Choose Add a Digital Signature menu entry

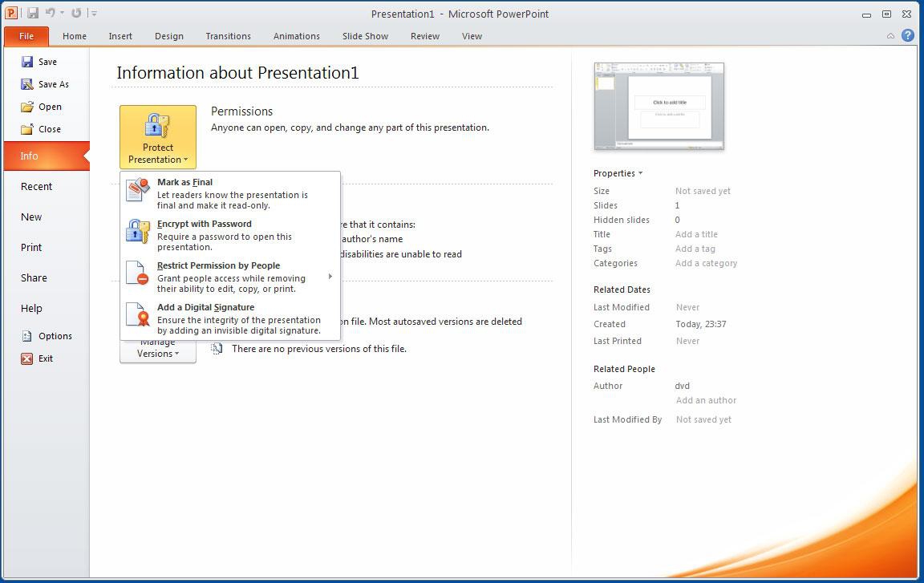pyautogui.click(x=230, y=318)
